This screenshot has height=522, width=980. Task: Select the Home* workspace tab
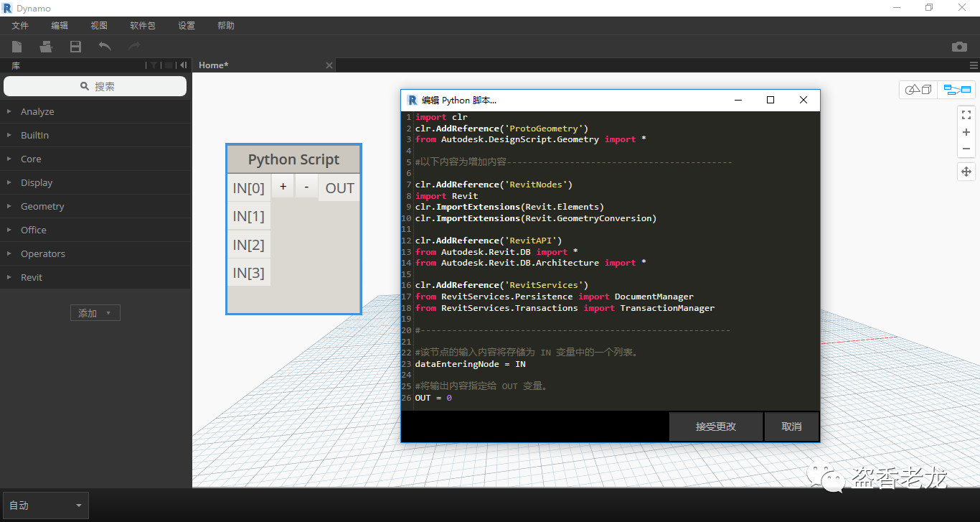214,65
